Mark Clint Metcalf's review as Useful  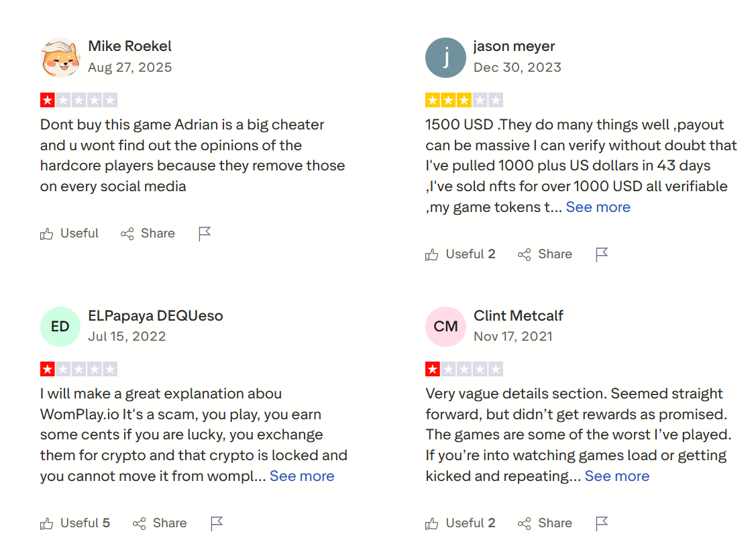460,523
